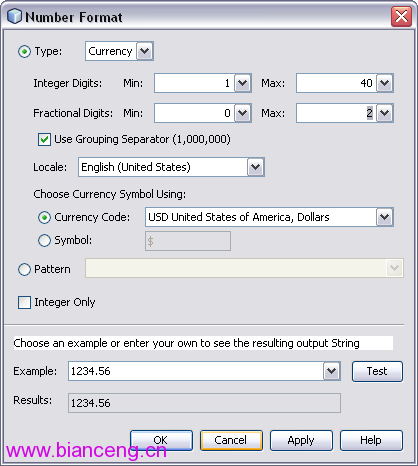418x466 pixels.
Task: Expand Fractional Digits Min dropdown
Action: [x=242, y=113]
